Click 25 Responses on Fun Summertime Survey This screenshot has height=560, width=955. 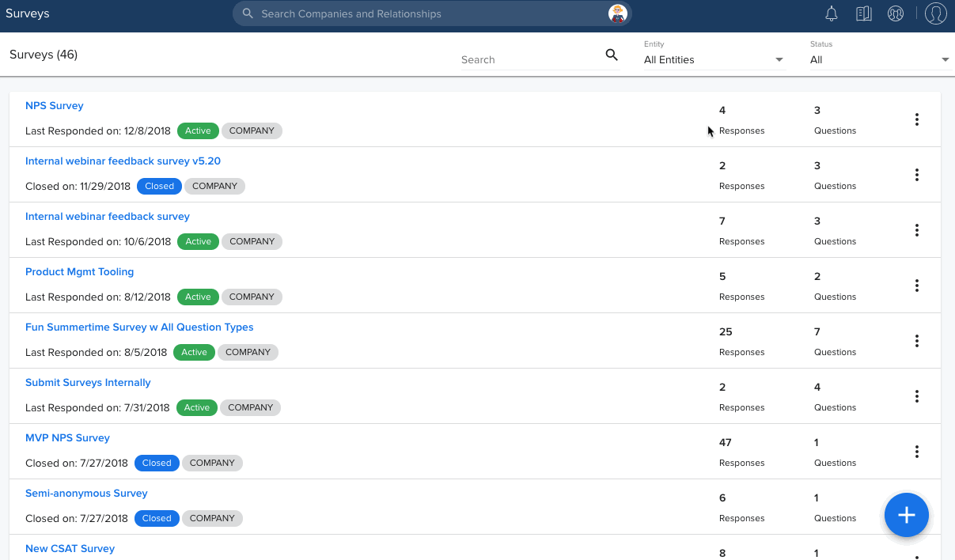(x=741, y=341)
